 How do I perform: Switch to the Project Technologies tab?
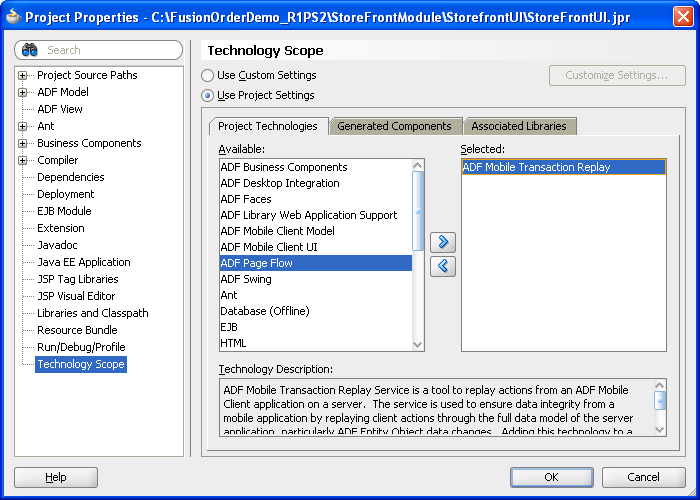[x=268, y=126]
